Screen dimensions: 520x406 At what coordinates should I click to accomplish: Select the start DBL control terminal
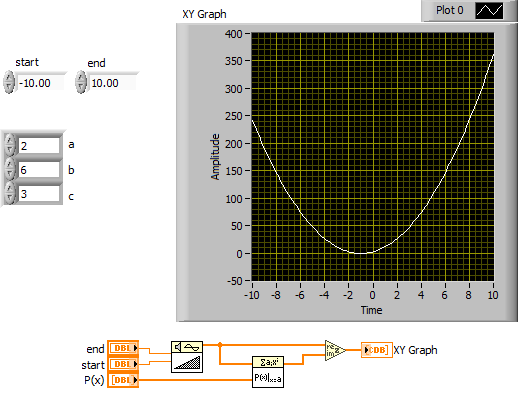(123, 364)
